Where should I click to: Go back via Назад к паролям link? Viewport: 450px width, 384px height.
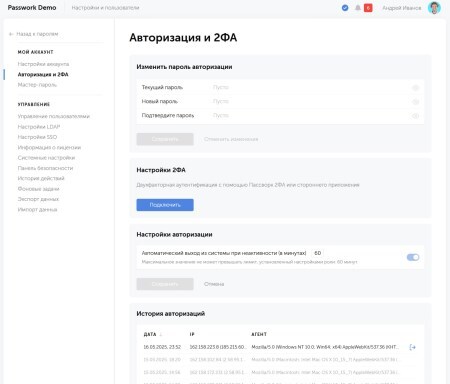click(x=37, y=34)
